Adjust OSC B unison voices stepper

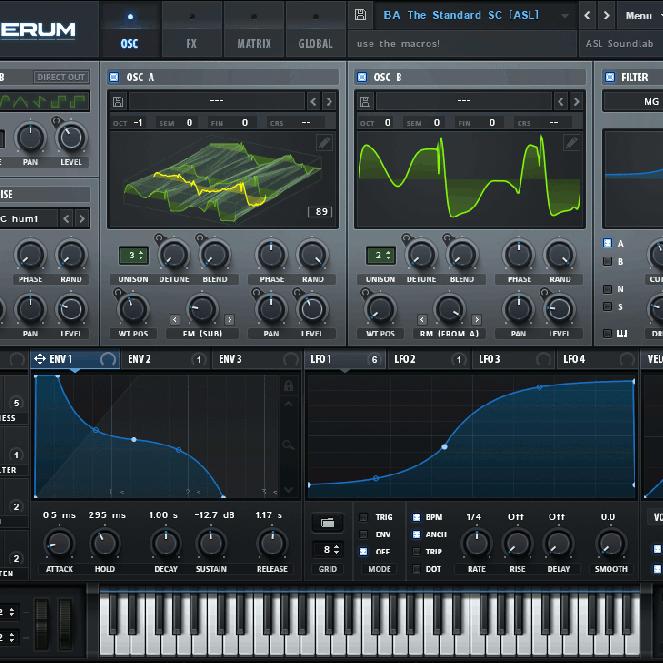tap(381, 255)
